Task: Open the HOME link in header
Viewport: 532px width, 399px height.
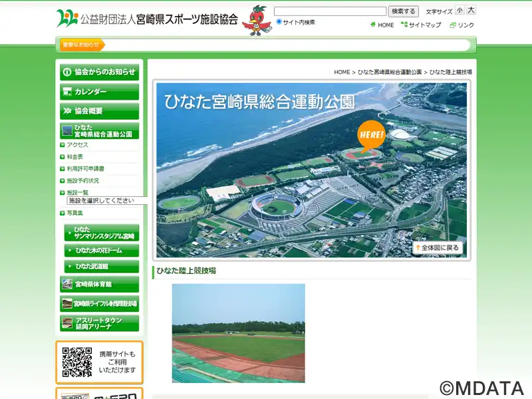Action: point(386,25)
